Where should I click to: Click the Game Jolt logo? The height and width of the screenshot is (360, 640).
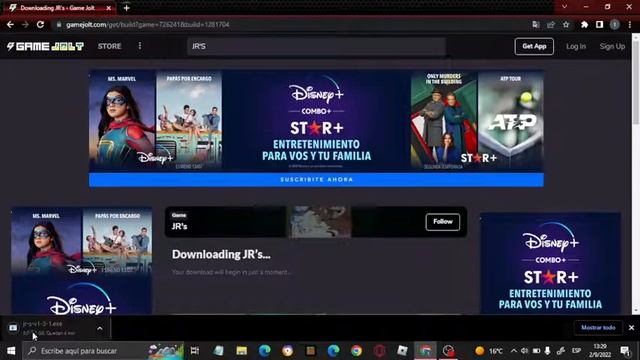[45, 46]
